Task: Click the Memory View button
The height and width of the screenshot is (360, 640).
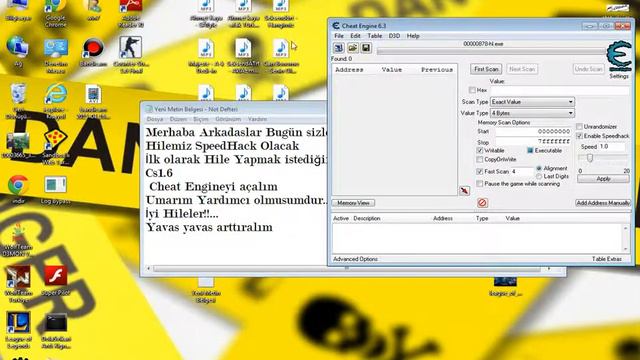Action: (x=353, y=203)
